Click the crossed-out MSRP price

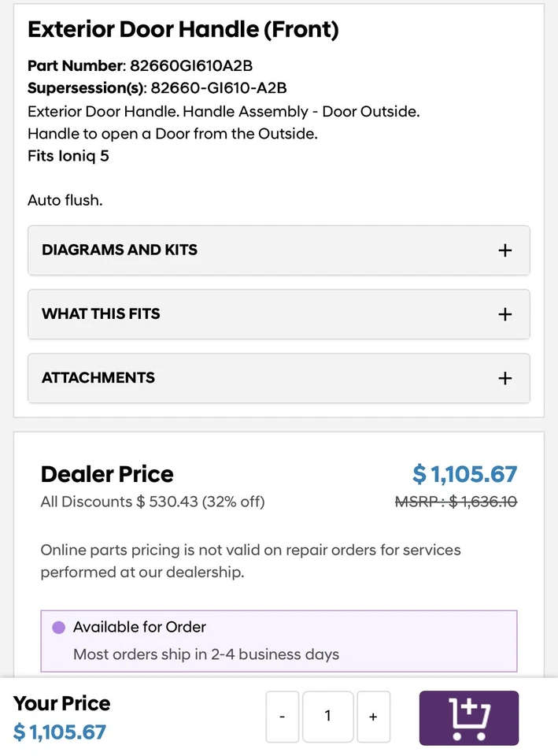[456, 502]
